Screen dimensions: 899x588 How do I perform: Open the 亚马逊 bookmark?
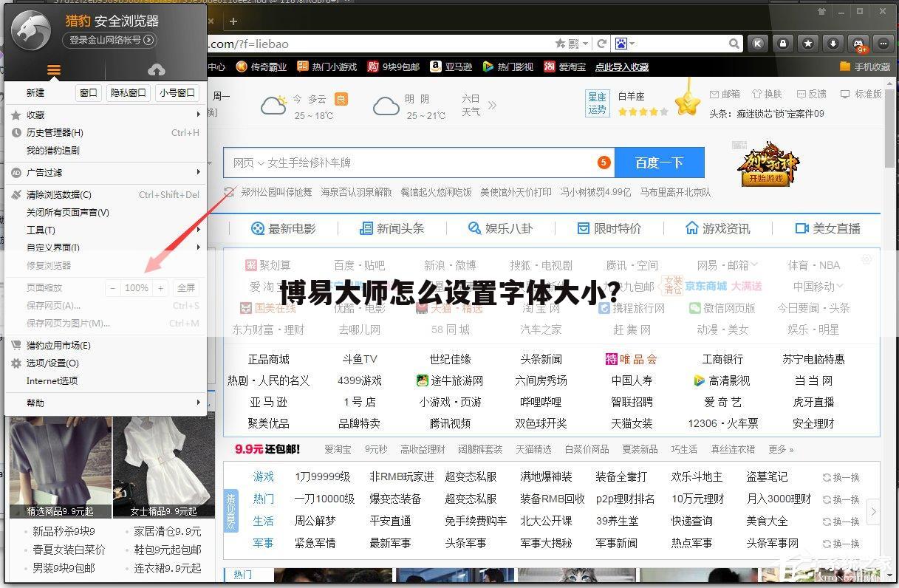pos(451,66)
